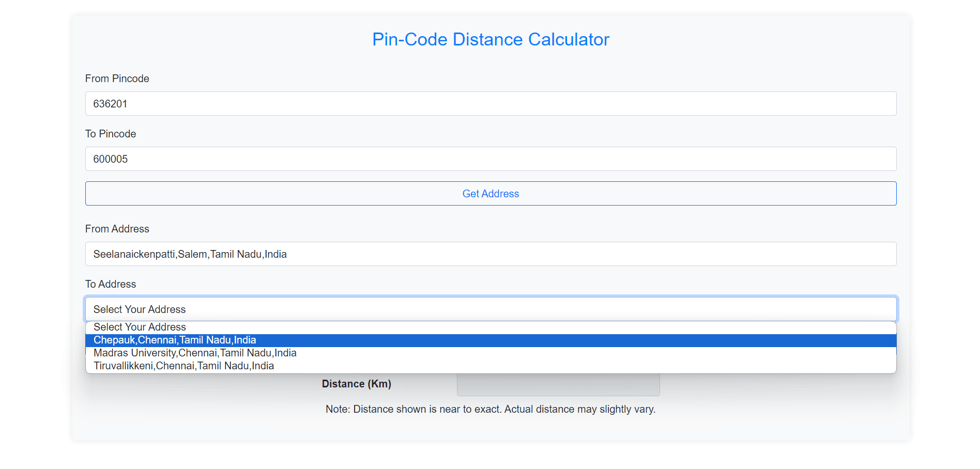Click the Pin-Code Distance Calculator heading
The width and height of the screenshot is (980, 469).
coord(491,40)
